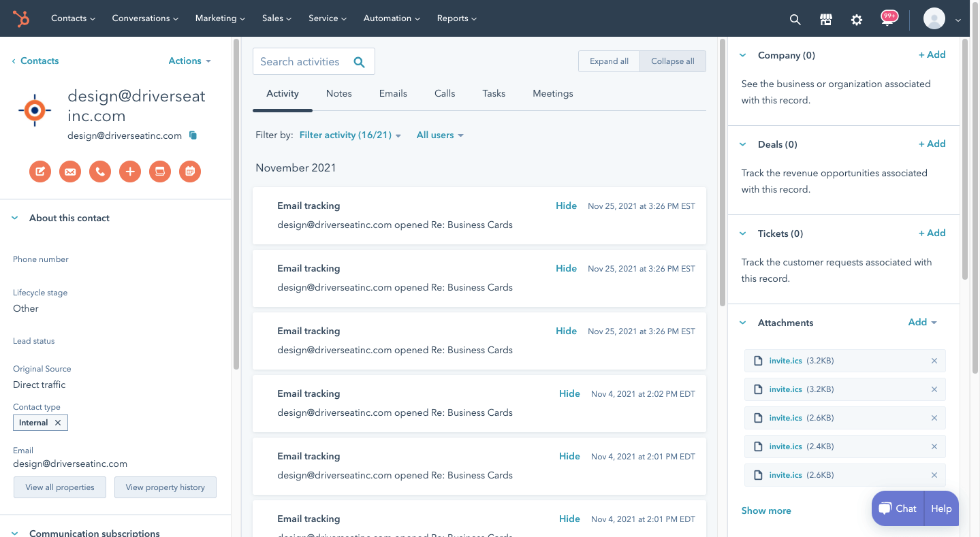The width and height of the screenshot is (980, 537).
Task: Collapse the About this contact section
Action: 14,218
